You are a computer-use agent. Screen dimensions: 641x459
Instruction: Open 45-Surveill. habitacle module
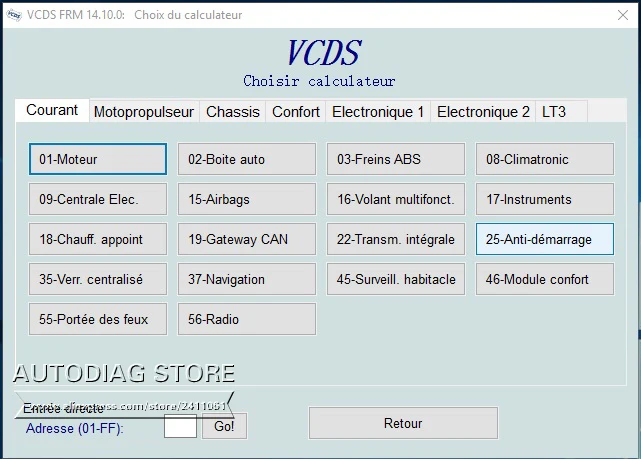pyautogui.click(x=396, y=279)
